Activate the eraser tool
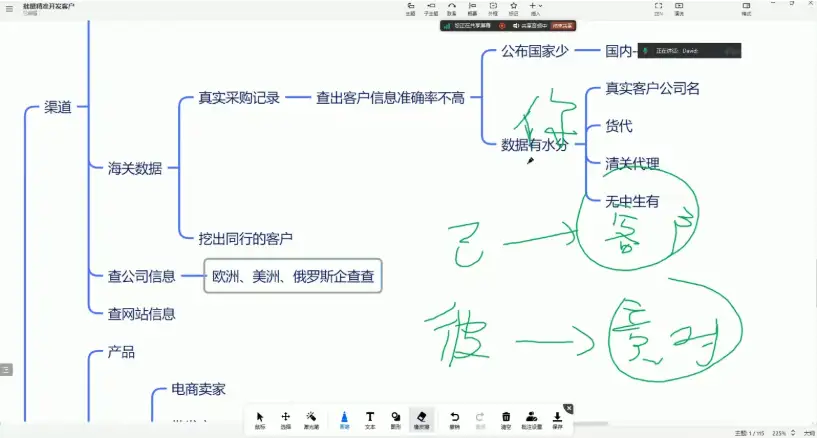This screenshot has width=817, height=438. point(421,419)
